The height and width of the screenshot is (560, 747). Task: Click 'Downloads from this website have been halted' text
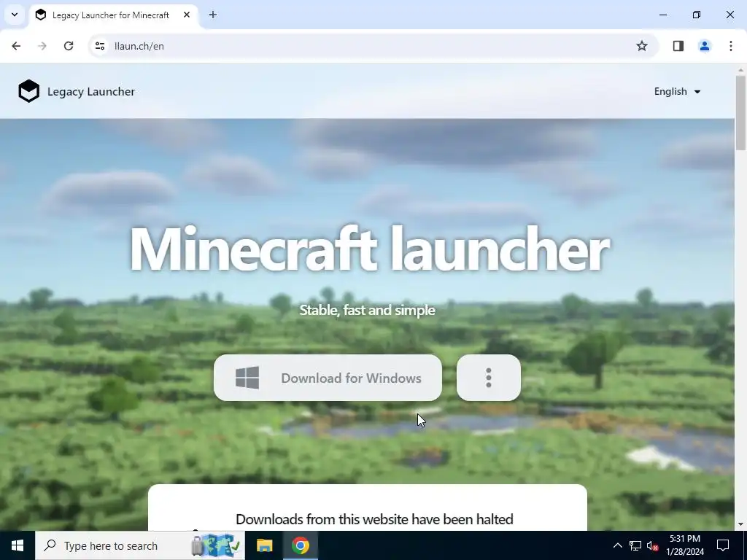click(374, 519)
